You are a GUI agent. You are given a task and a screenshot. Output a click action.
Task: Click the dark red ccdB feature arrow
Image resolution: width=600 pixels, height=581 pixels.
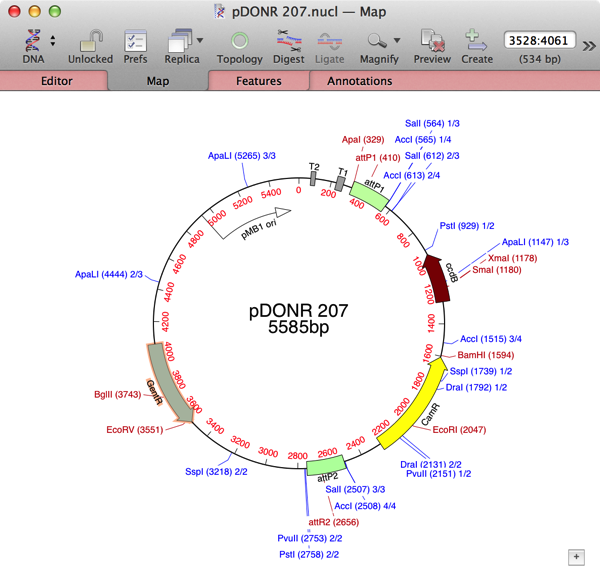pyautogui.click(x=437, y=276)
